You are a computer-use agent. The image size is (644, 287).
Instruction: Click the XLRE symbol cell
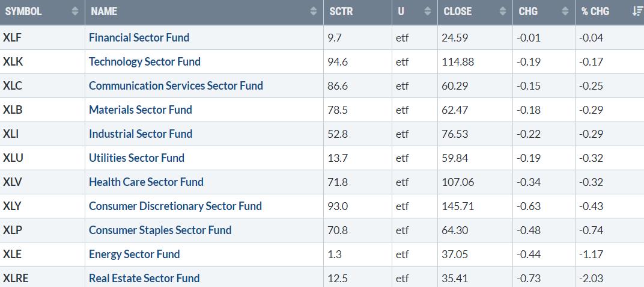click(15, 278)
